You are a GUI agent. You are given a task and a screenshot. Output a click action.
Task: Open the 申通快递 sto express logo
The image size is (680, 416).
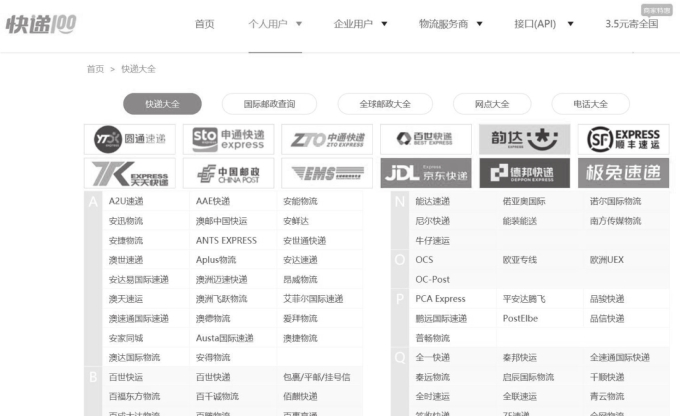coord(228,139)
